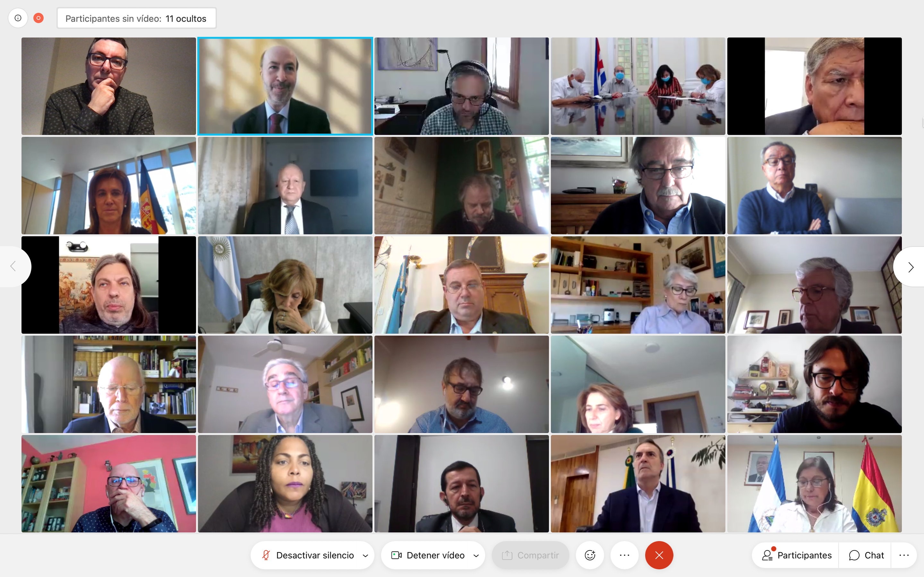This screenshot has width=924, height=577.
Task: Toggle Desactivar silencio microphone button
Action: (307, 555)
